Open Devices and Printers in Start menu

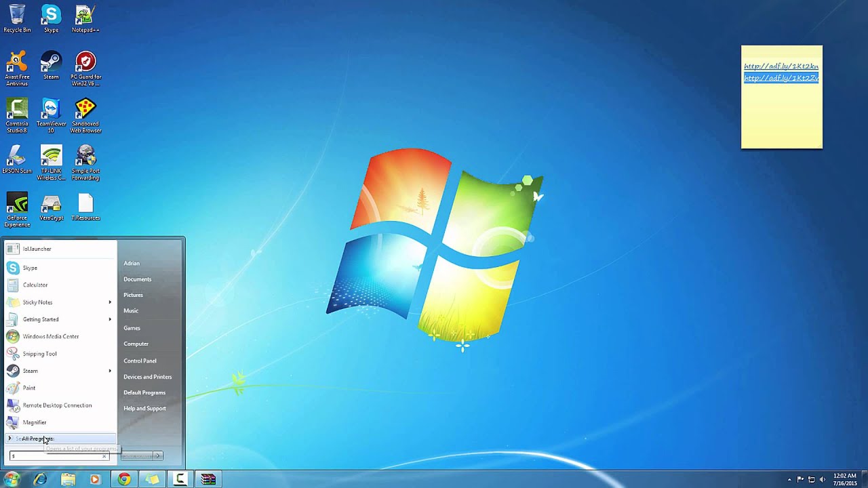148,377
